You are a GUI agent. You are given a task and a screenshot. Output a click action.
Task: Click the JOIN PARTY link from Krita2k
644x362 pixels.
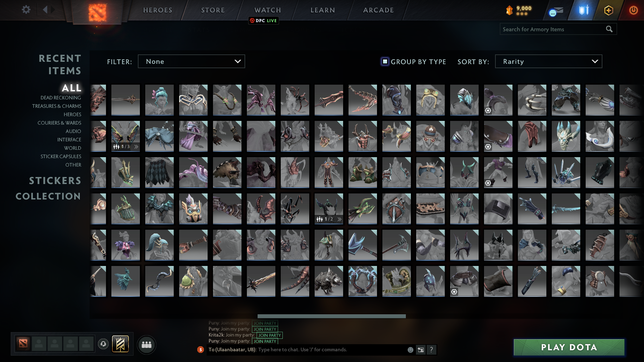269,335
